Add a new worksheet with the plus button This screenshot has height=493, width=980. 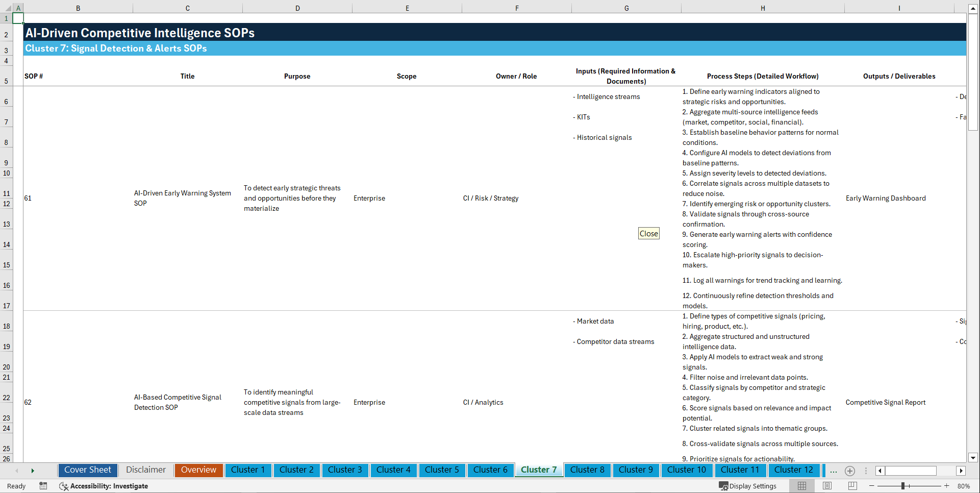point(850,471)
